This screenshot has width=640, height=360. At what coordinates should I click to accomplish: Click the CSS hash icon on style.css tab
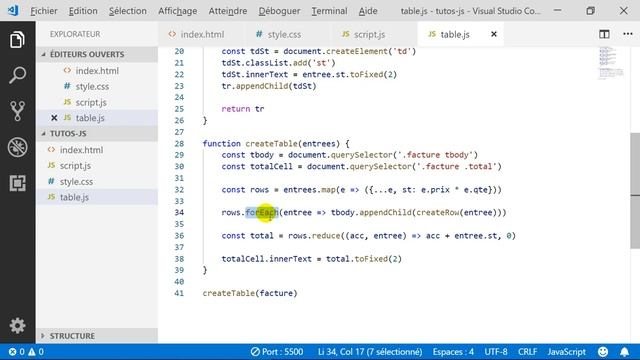[x=259, y=34]
